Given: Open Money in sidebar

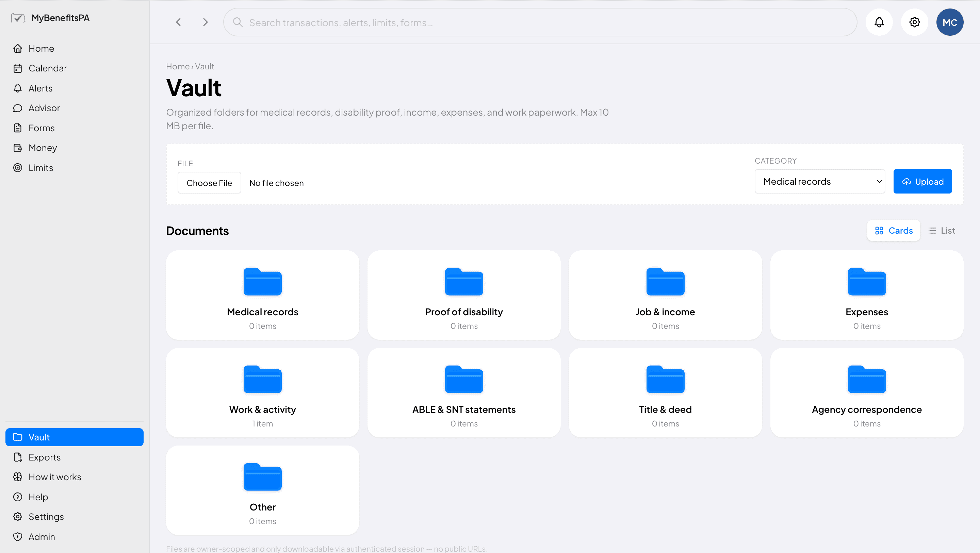Looking at the screenshot, I should 74,148.
